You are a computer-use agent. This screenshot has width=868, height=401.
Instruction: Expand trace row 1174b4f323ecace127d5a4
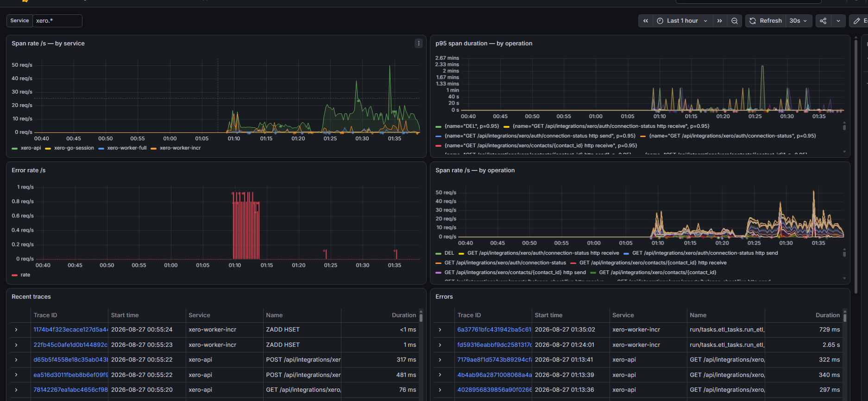(x=16, y=330)
